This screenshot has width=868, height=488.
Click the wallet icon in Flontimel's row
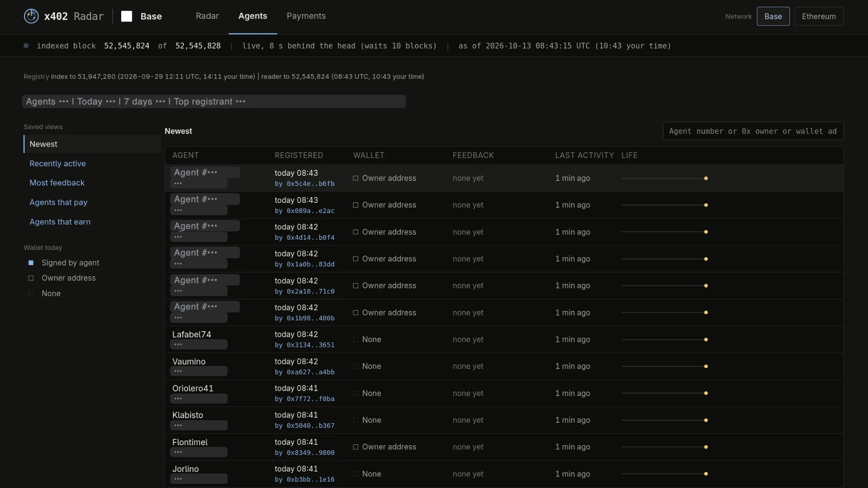click(x=356, y=447)
